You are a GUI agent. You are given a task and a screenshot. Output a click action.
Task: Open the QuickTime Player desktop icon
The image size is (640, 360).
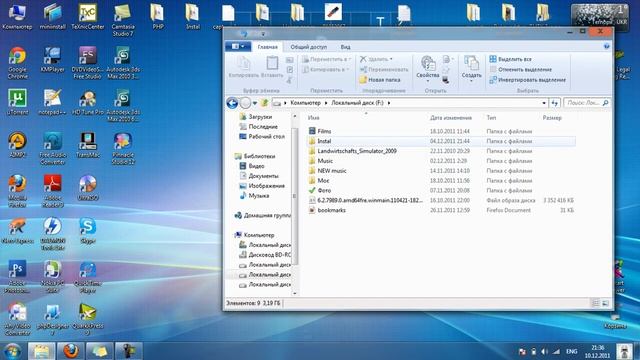point(88,276)
